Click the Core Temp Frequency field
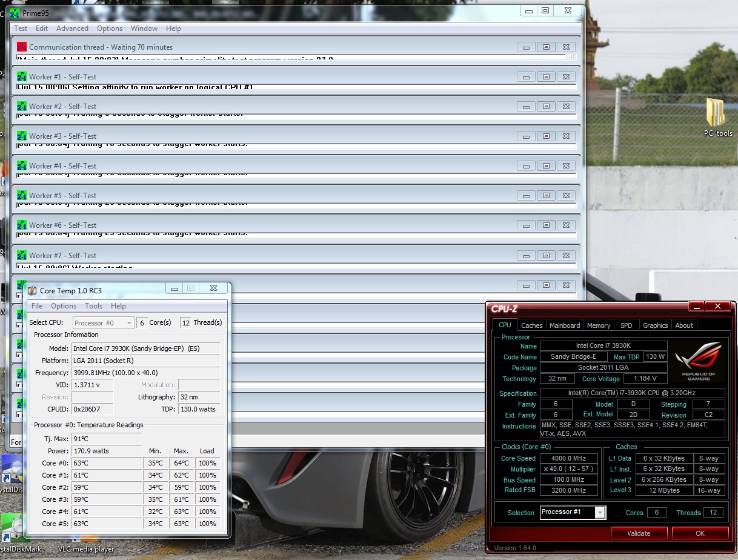Image resolution: width=738 pixels, height=560 pixels. click(x=145, y=373)
